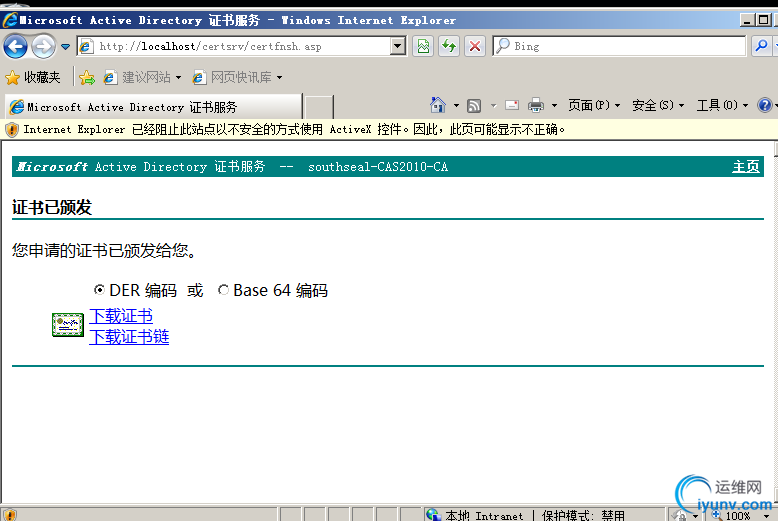
Task: Click the address bar showing localhost/certsrv/certfnsh.asp
Action: (234, 46)
